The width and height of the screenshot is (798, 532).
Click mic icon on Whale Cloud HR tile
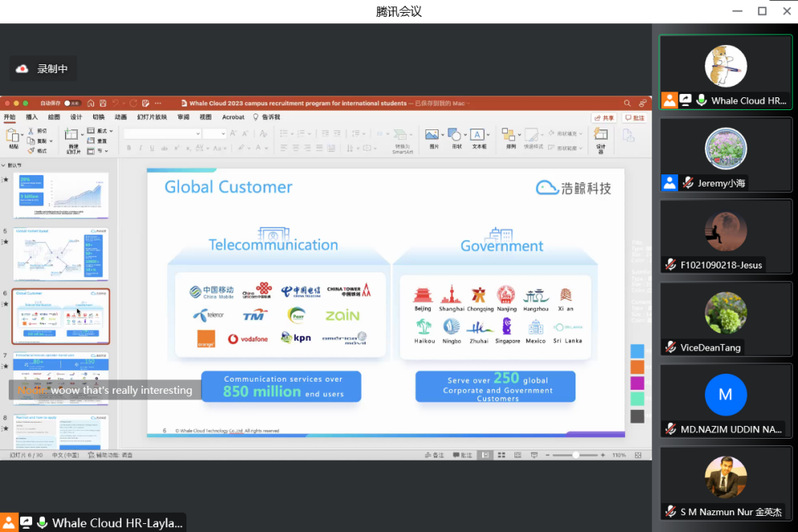(x=701, y=100)
